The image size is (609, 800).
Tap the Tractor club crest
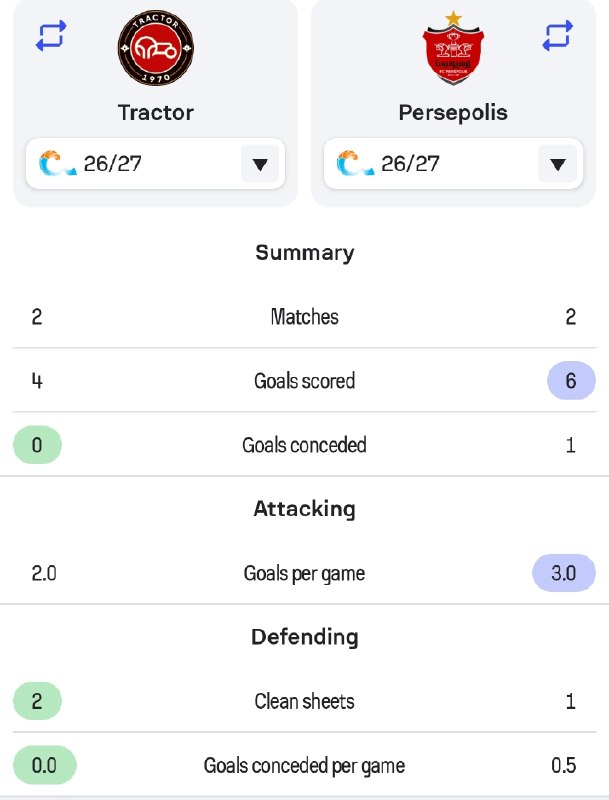coord(156,47)
